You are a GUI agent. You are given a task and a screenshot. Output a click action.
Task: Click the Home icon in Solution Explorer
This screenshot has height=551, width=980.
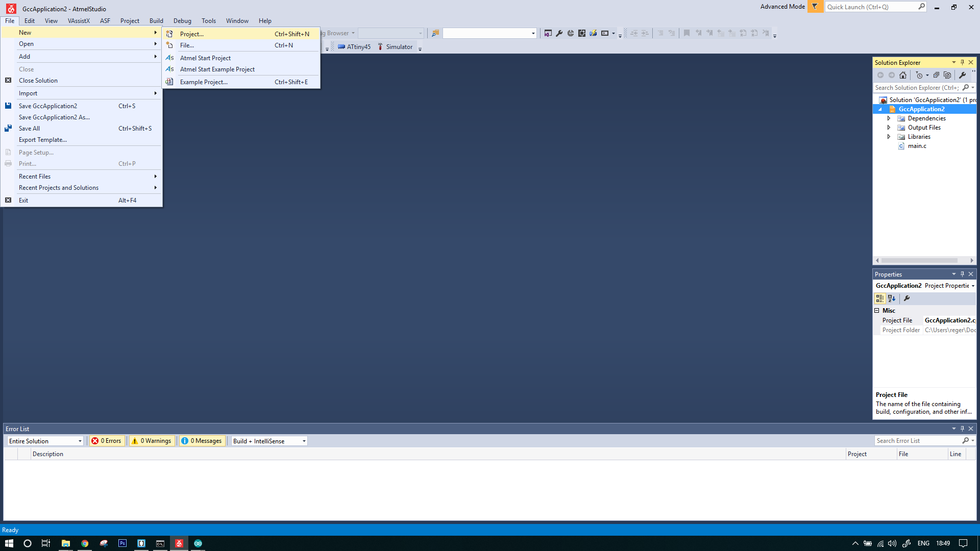[903, 75]
